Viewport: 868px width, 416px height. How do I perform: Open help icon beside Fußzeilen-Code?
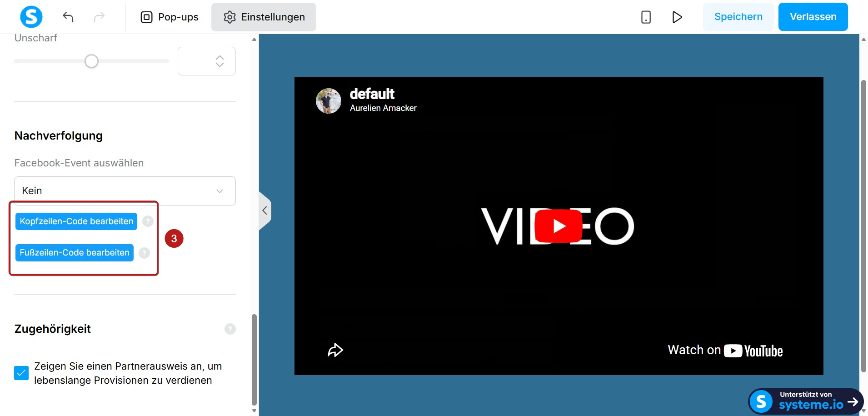tap(144, 253)
